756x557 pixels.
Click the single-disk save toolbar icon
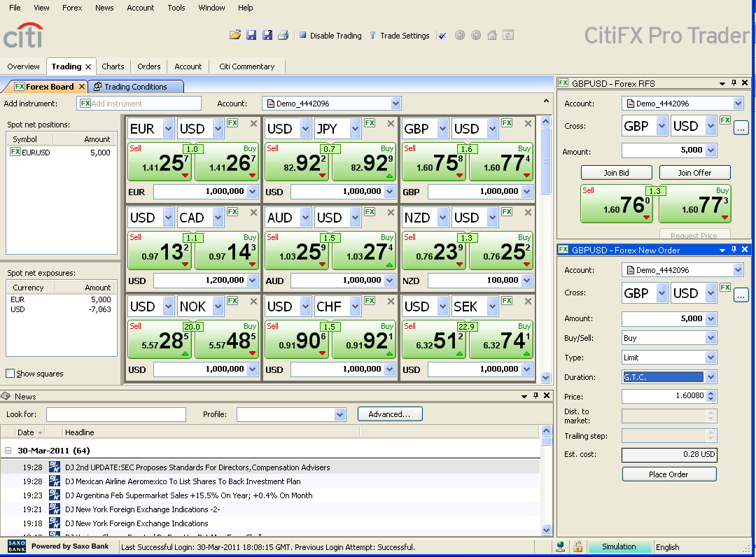tap(251, 35)
